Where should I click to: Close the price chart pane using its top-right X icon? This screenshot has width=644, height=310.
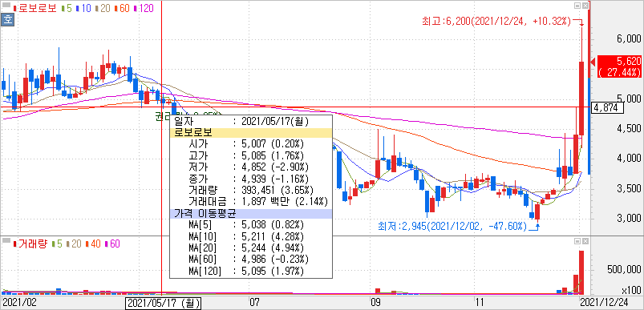(x=585, y=6)
